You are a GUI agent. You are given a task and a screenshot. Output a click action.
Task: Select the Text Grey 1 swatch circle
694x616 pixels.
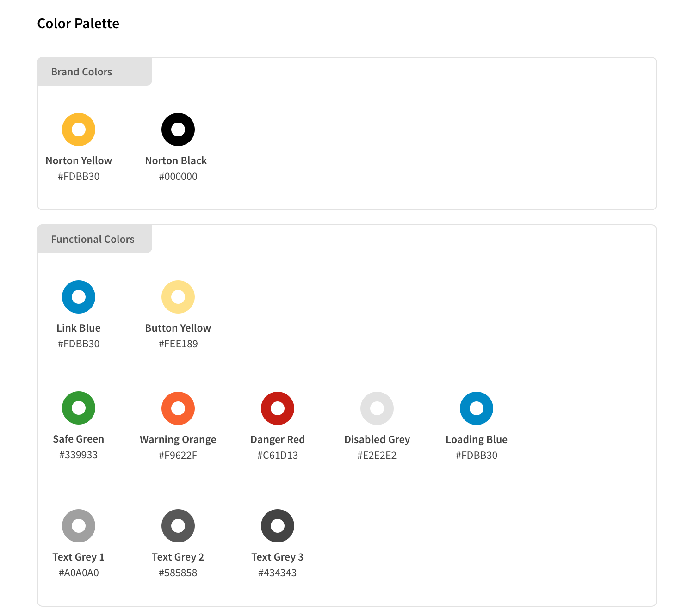coord(79,526)
